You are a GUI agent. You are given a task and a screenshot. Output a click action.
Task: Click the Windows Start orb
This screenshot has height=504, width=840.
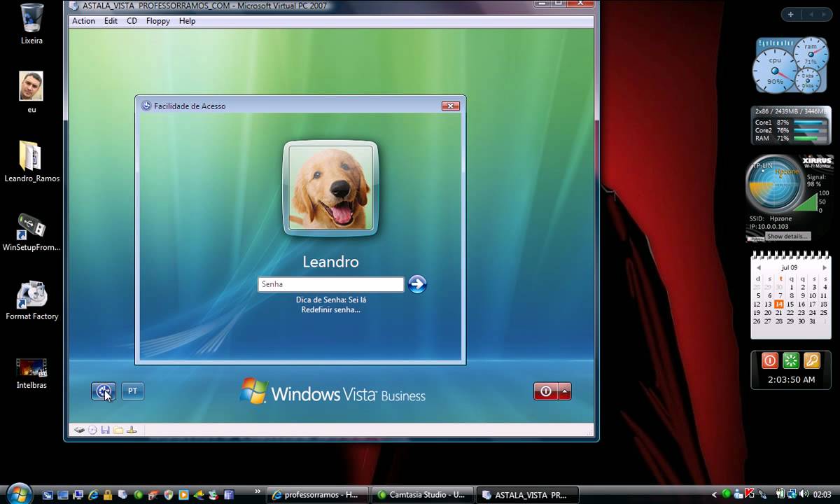19,493
